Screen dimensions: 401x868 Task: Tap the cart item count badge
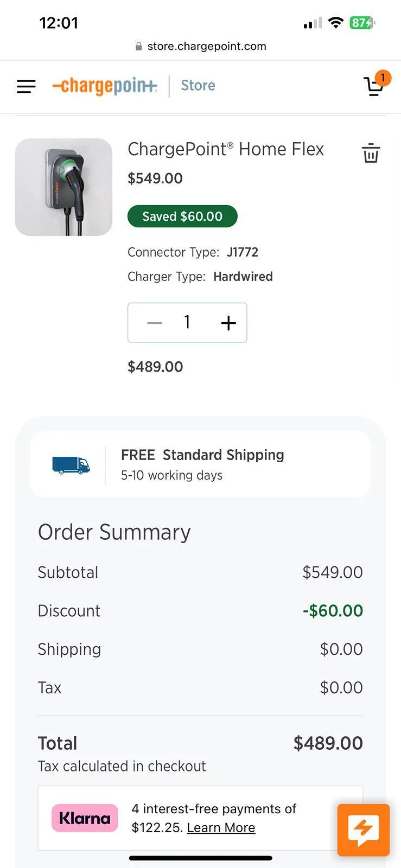pyautogui.click(x=383, y=78)
